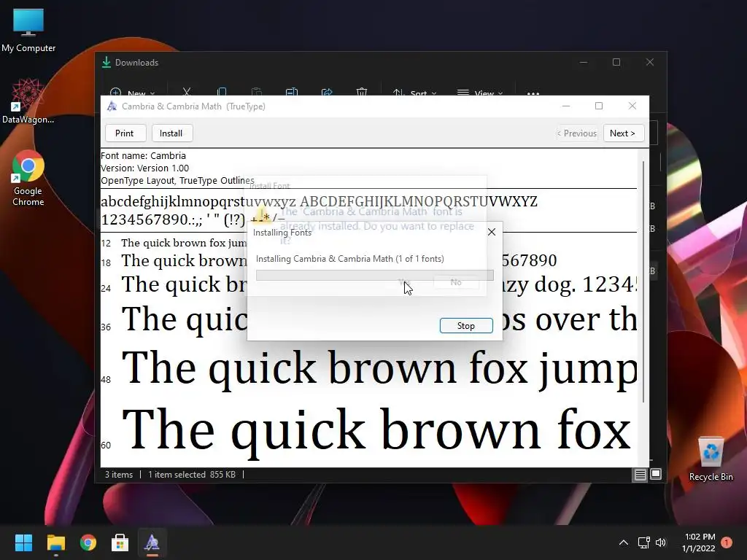The height and width of the screenshot is (560, 747).
Task: Open the notification badge in the taskbar
Action: 727,542
